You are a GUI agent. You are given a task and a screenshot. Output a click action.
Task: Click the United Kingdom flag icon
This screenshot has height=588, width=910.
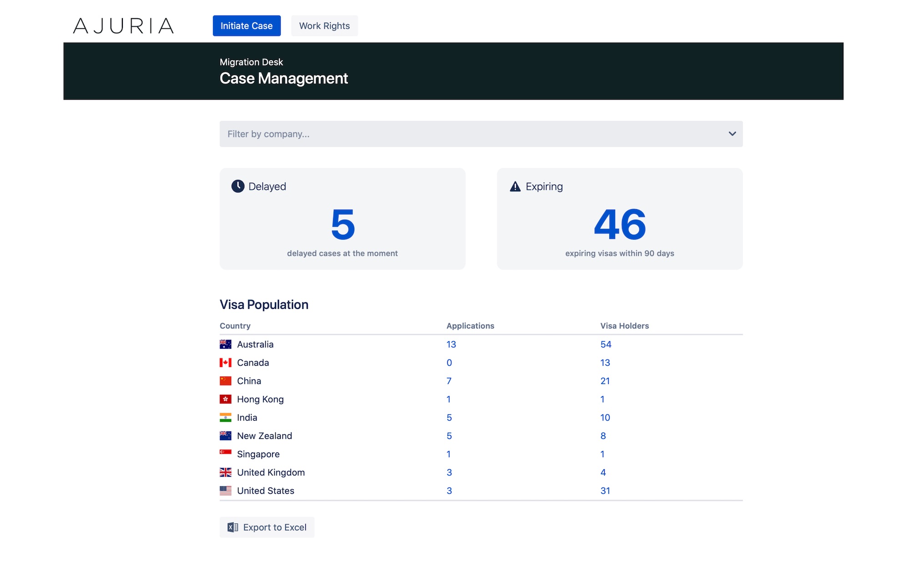[225, 472]
